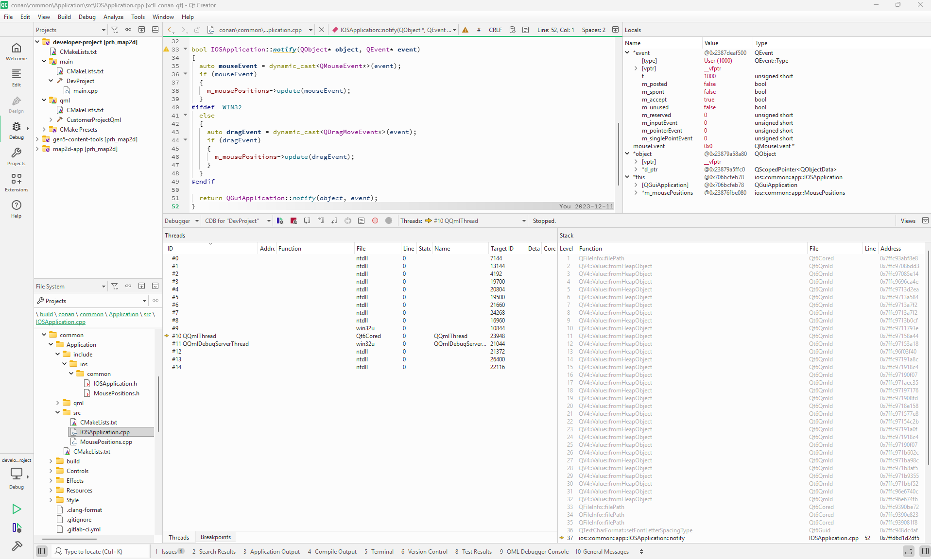Open the Extensions mode
This screenshot has width=932, height=560.
click(17, 183)
